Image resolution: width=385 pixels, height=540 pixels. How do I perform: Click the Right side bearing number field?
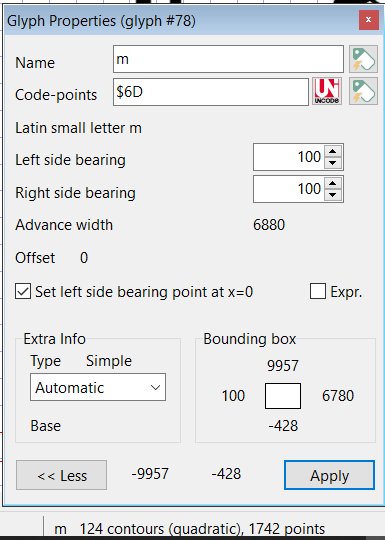289,189
